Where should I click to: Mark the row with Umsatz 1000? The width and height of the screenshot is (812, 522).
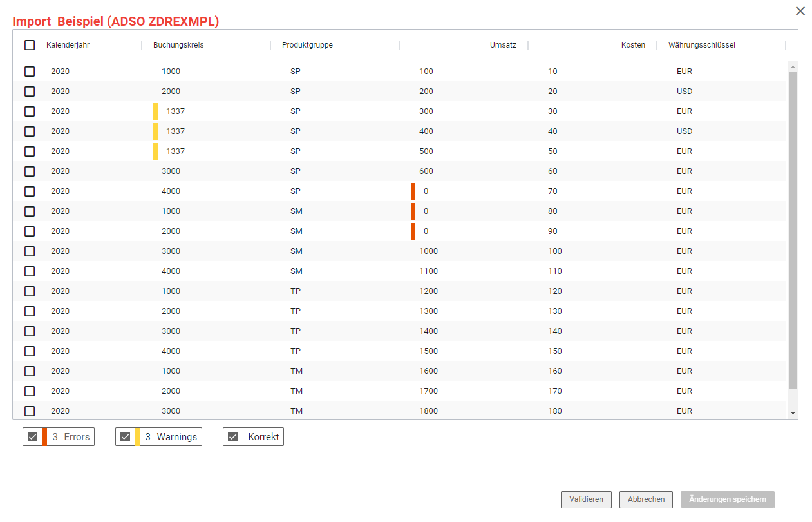click(x=30, y=251)
